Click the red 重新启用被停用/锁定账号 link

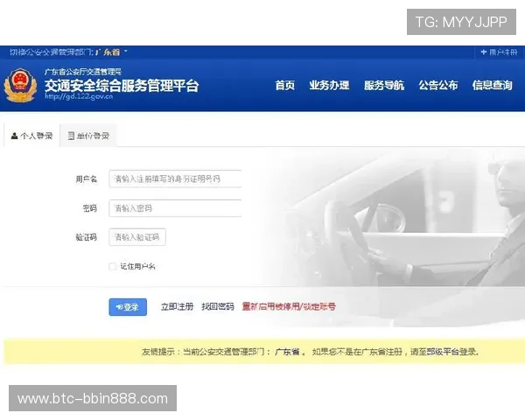click(x=289, y=306)
